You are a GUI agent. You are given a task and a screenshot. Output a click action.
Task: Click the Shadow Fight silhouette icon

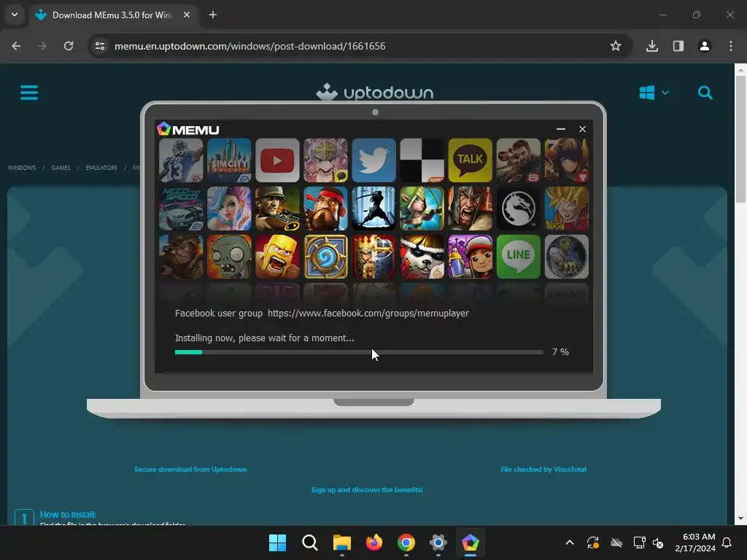373,209
